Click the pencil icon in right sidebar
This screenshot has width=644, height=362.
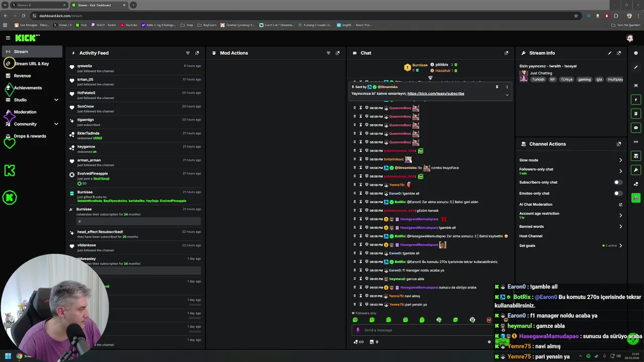[636, 67]
